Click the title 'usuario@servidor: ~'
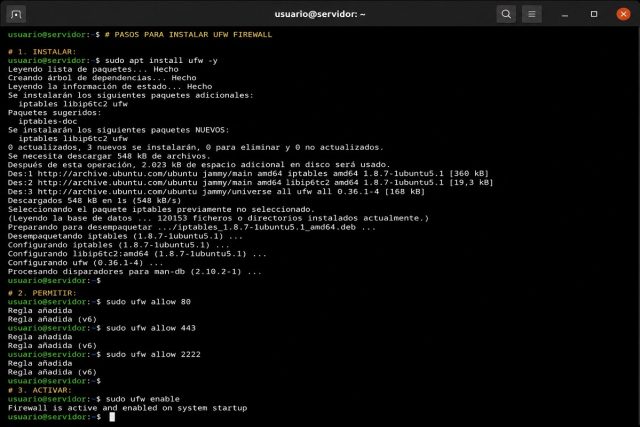This screenshot has height=427, width=640. coord(320,14)
